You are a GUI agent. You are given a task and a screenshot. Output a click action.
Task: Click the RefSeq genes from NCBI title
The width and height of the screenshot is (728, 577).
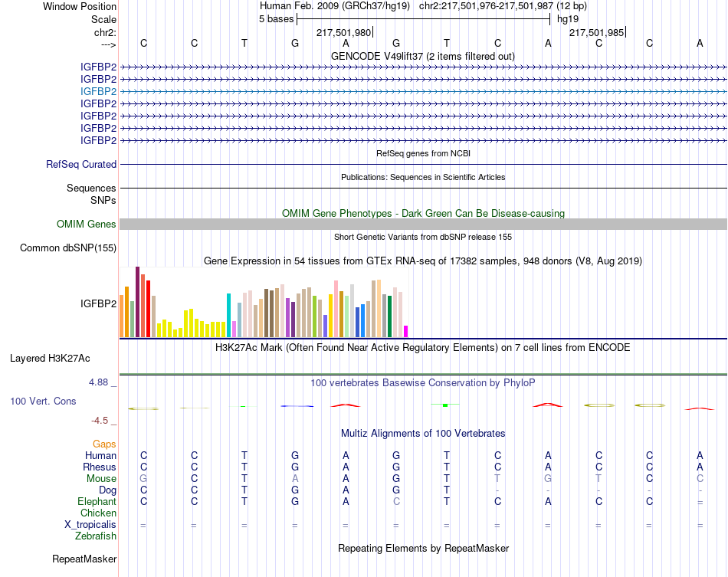[x=424, y=154]
